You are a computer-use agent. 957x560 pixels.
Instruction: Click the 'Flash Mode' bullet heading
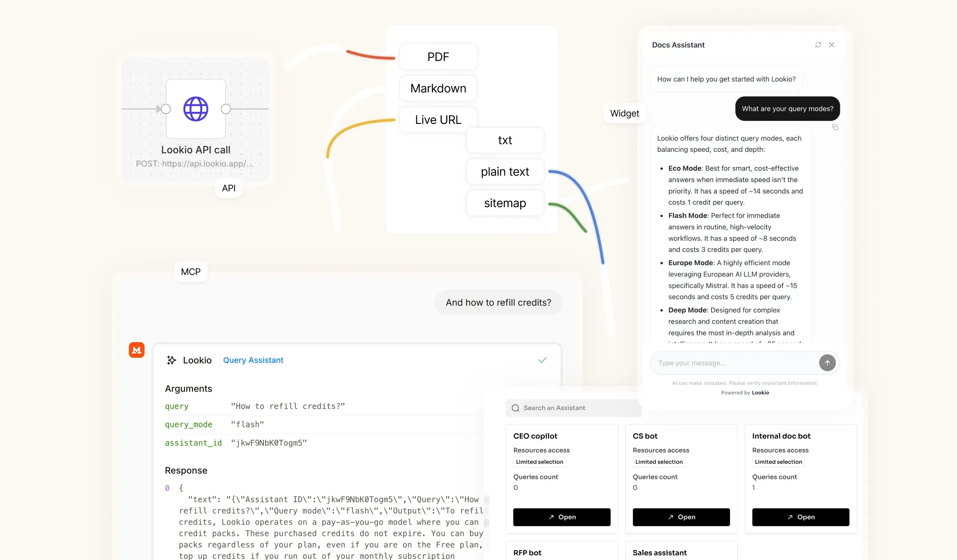688,216
